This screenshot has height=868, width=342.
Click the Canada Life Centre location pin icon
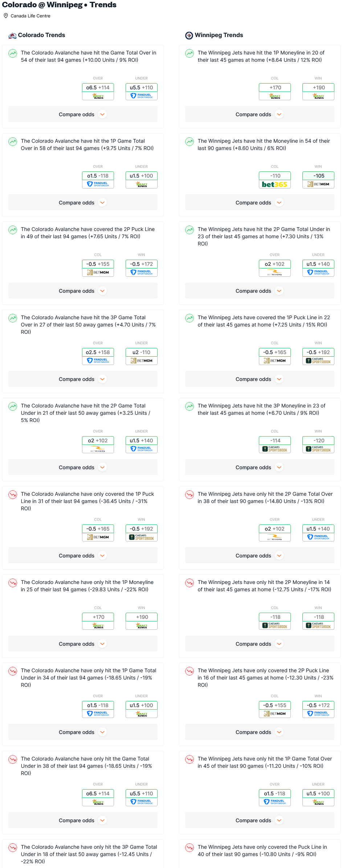pyautogui.click(x=6, y=16)
